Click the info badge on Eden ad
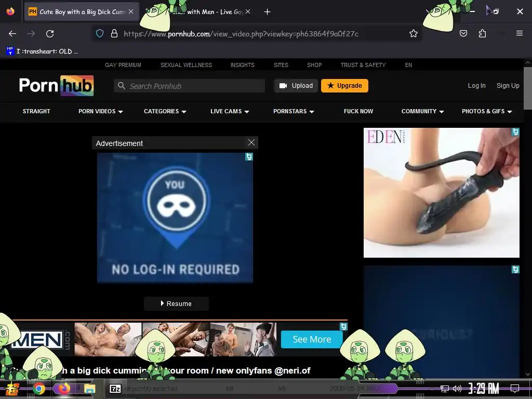532x399 pixels. coord(515,131)
